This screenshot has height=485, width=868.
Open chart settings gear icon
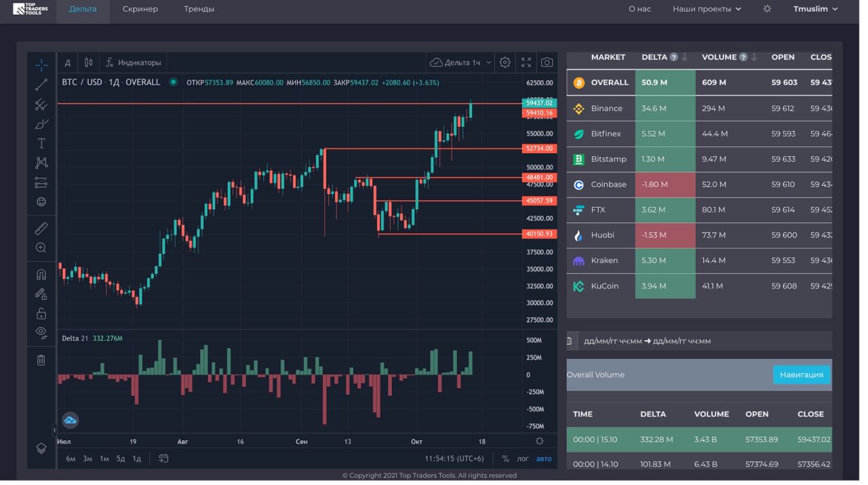click(505, 62)
